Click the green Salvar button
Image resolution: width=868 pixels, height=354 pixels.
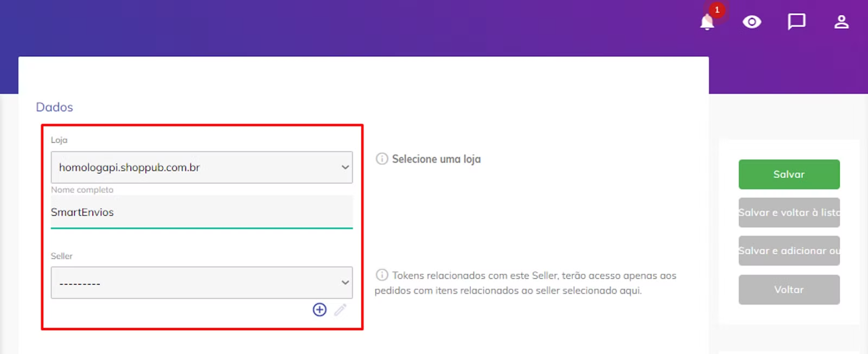coord(789,174)
